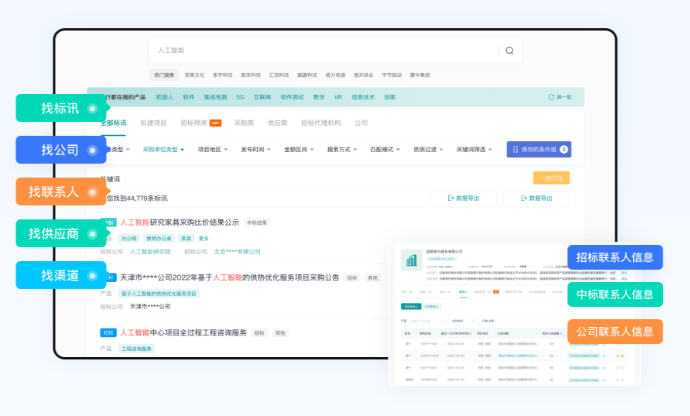Open the 北京****有限公司 company link
The height and width of the screenshot is (416, 690).
pos(237,251)
